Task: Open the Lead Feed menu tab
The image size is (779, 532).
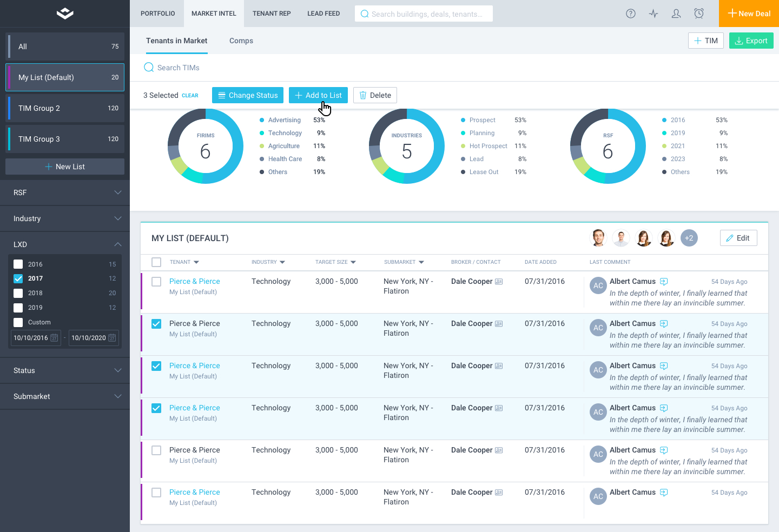Action: coord(324,14)
